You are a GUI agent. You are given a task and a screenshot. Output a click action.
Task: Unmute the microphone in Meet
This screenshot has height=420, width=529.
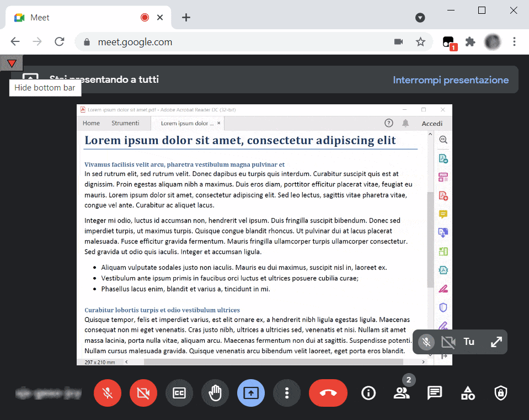pyautogui.click(x=107, y=393)
